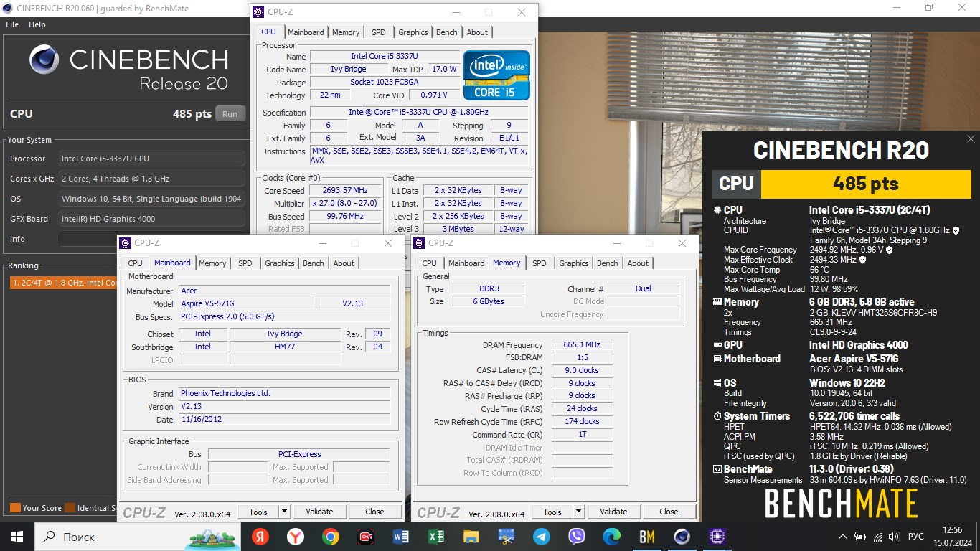This screenshot has height=551, width=980.
Task: Click the BIOS date 11/16/2012
Action: click(284, 419)
